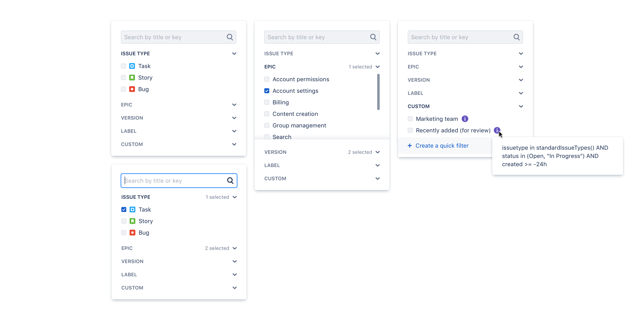Select the Group management epic option

point(267,125)
